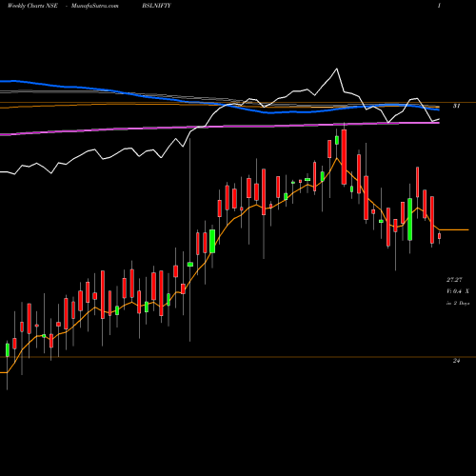Viewport: 476px width, 476px height.
Task: Click the tallest green candlestick near the right
Action: [x=409, y=219]
